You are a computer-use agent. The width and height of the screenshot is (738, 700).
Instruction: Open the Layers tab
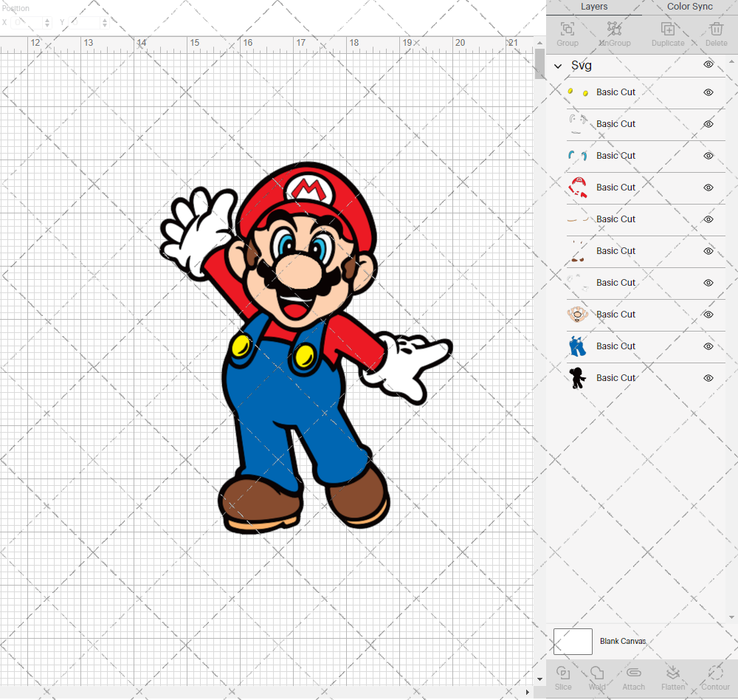(593, 7)
